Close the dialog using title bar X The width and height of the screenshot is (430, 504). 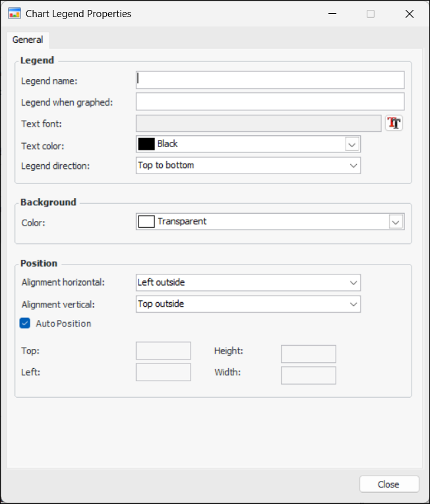(410, 14)
